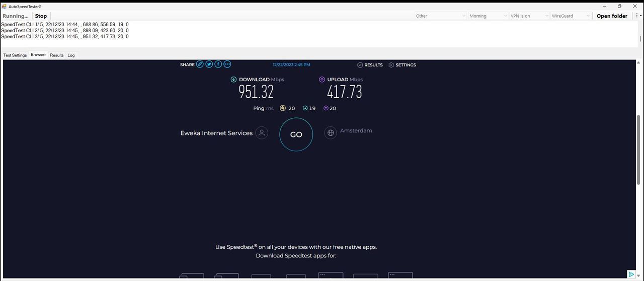644x281 pixels.
Task: Click the AdChoices icon
Action: [x=631, y=274]
